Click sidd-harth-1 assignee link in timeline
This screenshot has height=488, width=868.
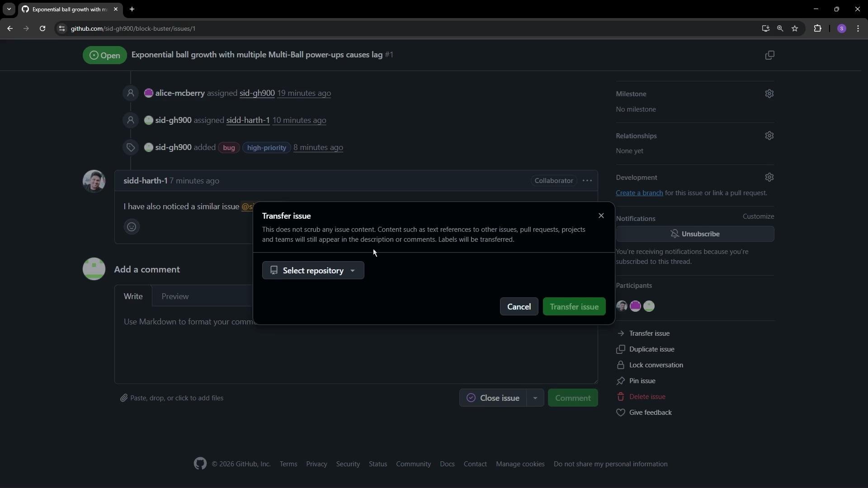(248, 120)
